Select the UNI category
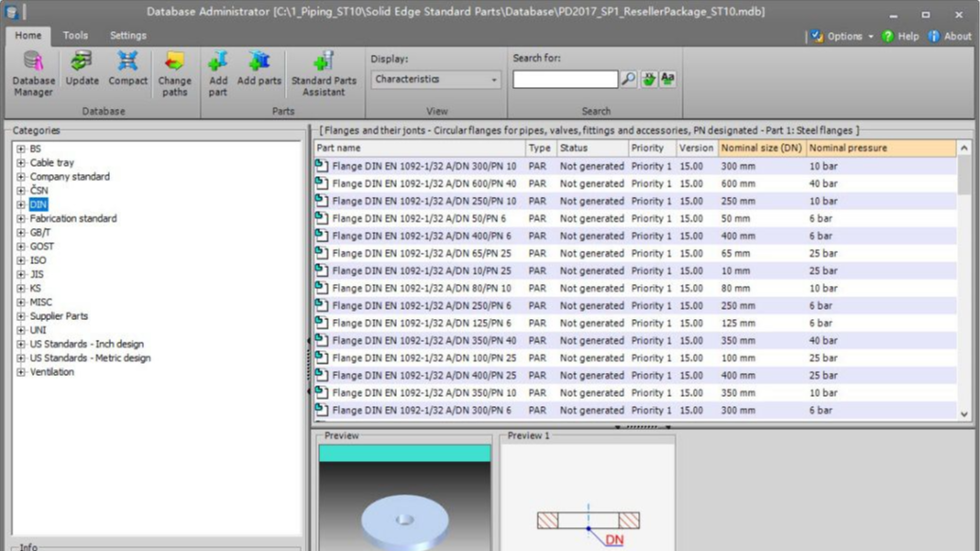980x551 pixels. point(38,329)
